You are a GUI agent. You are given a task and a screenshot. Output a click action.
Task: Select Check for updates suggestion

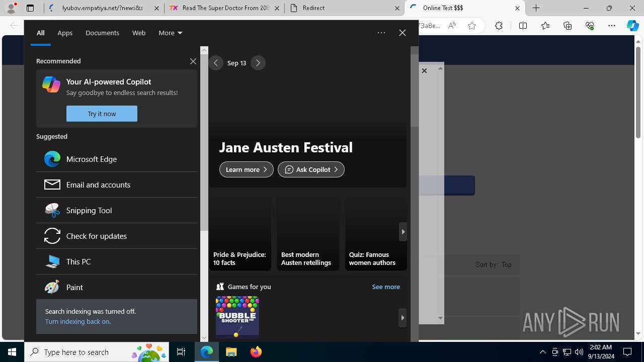[x=117, y=236]
